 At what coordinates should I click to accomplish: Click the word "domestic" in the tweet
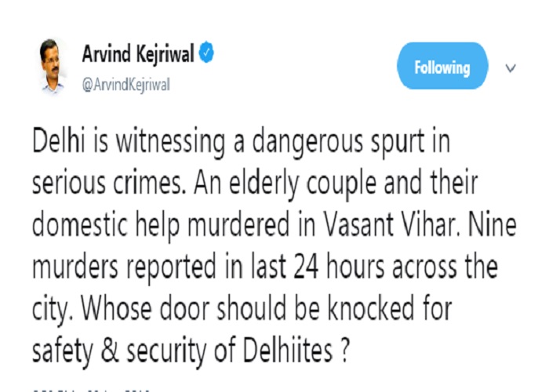tap(80, 225)
